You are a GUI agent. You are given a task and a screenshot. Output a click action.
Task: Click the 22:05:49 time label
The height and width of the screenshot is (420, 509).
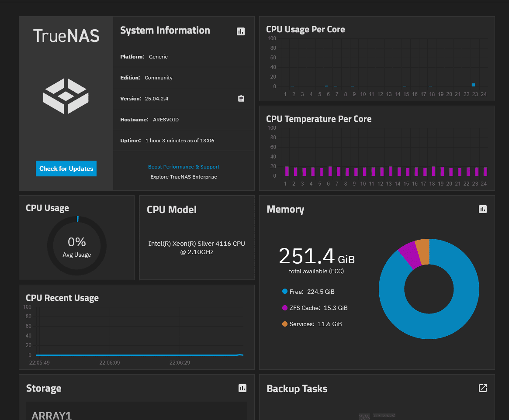point(39,363)
